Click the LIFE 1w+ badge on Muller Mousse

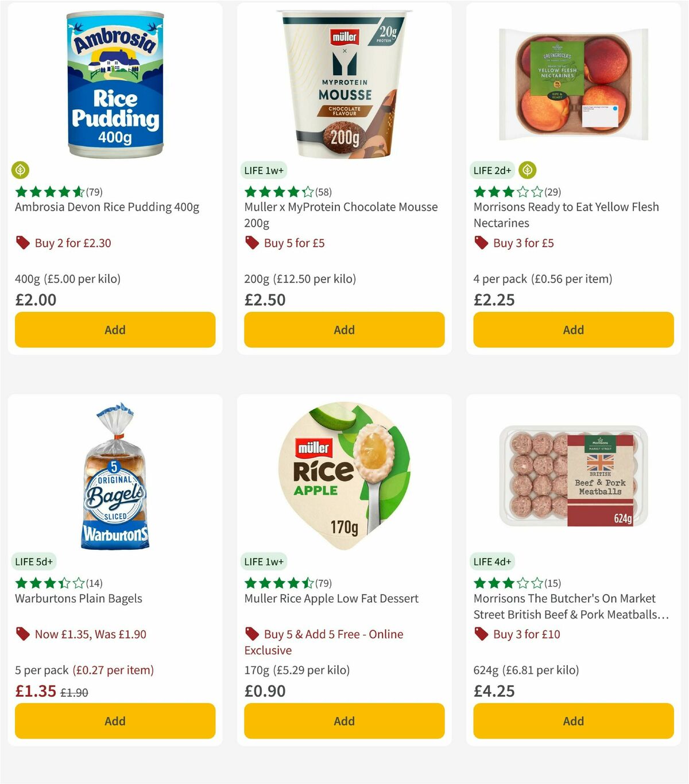(264, 170)
